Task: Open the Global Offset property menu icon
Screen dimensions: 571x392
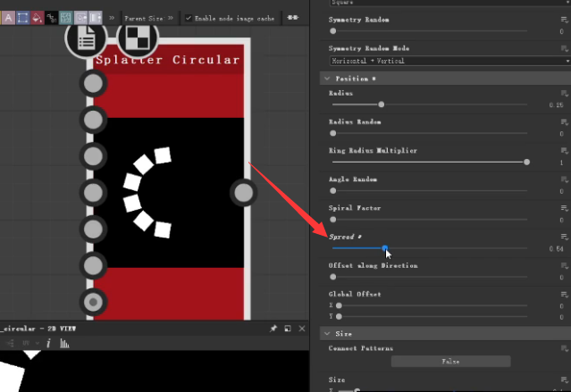Action: click(x=565, y=295)
